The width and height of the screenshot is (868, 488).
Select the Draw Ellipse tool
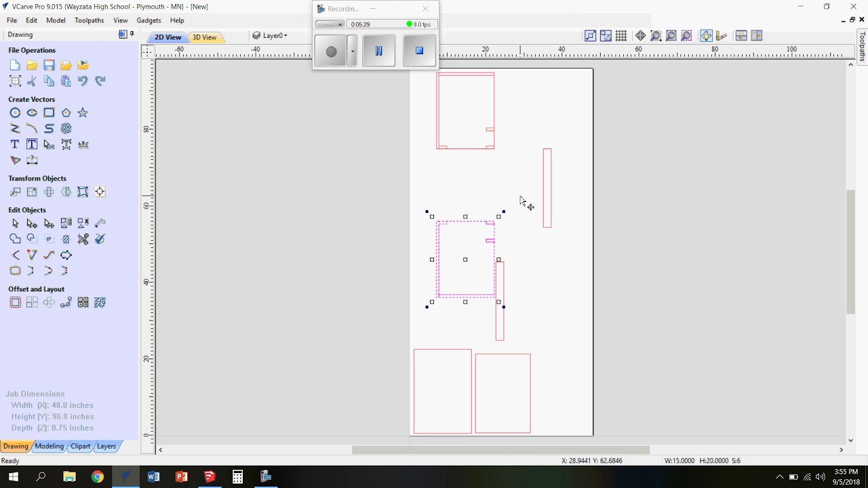click(32, 113)
